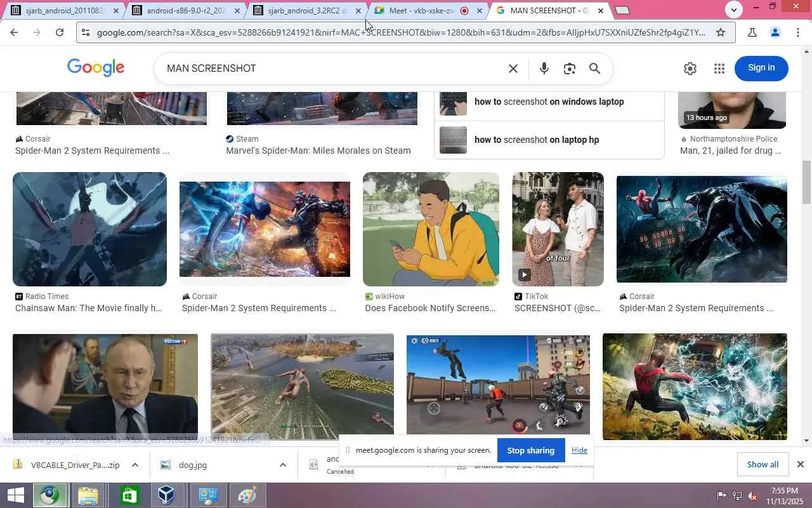812x508 pixels.
Task: Click the Northamptonshire Police source label
Action: (733, 139)
